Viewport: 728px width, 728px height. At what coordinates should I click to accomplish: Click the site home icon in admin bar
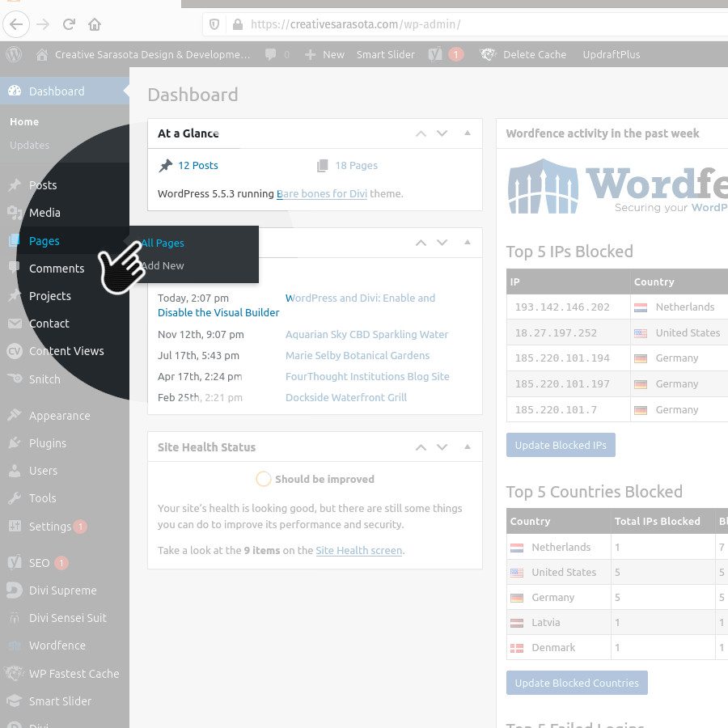click(x=42, y=54)
